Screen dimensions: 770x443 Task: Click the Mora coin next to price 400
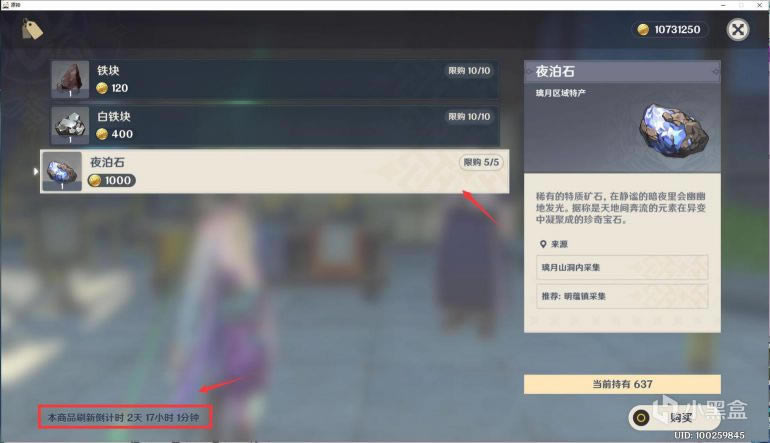click(x=102, y=134)
